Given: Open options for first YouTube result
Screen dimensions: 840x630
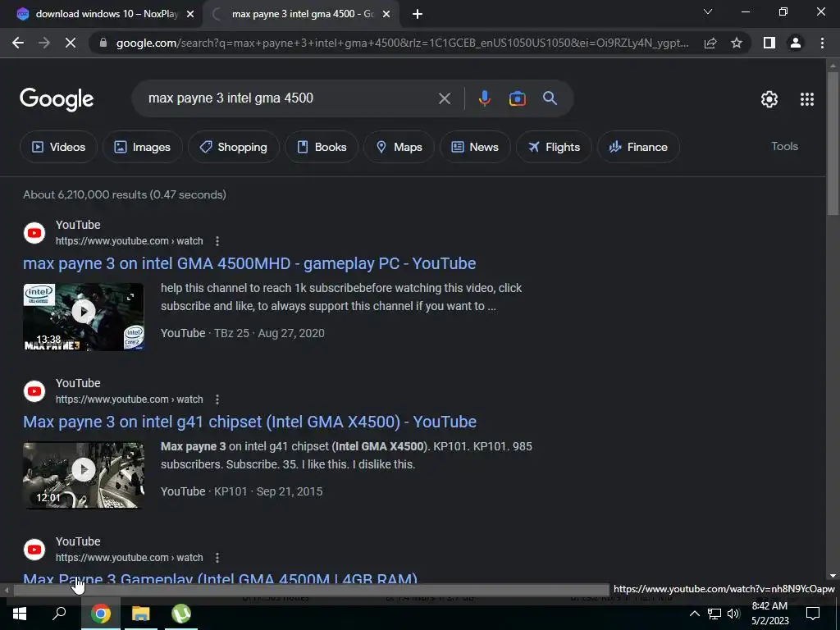Looking at the screenshot, I should pos(217,241).
